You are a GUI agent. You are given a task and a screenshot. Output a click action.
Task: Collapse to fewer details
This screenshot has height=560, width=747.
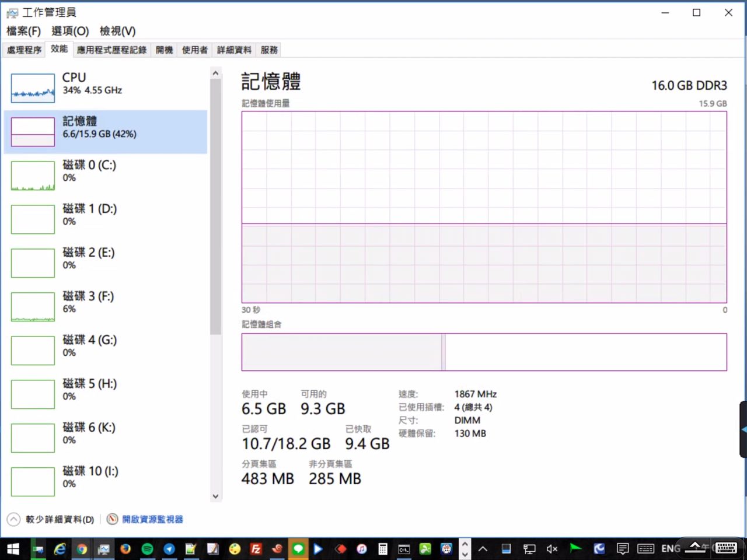point(51,519)
